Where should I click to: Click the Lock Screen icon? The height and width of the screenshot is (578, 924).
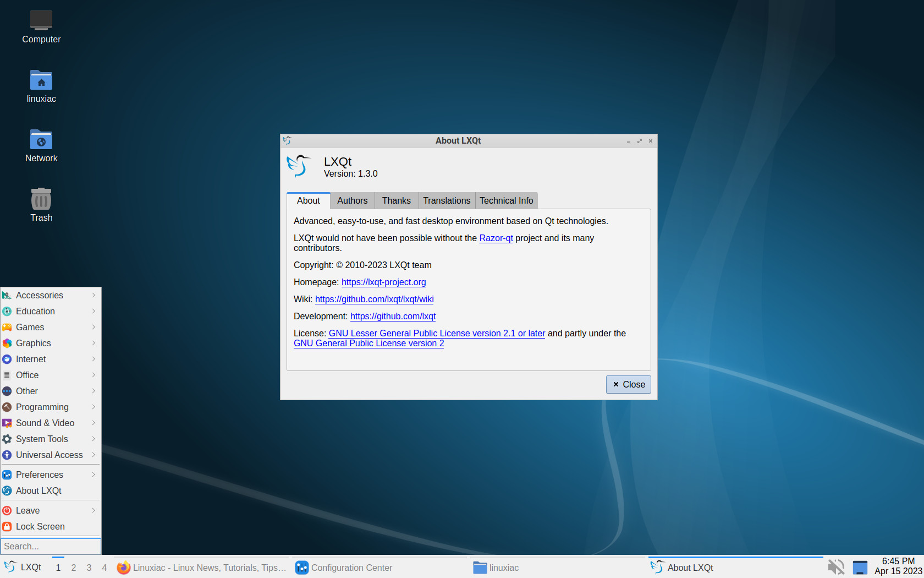pyautogui.click(x=7, y=527)
